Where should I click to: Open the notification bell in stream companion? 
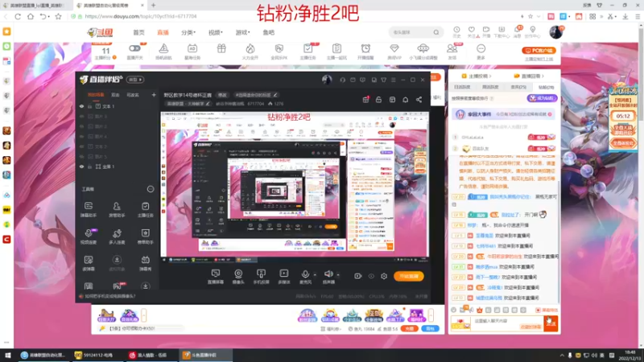coord(406,100)
